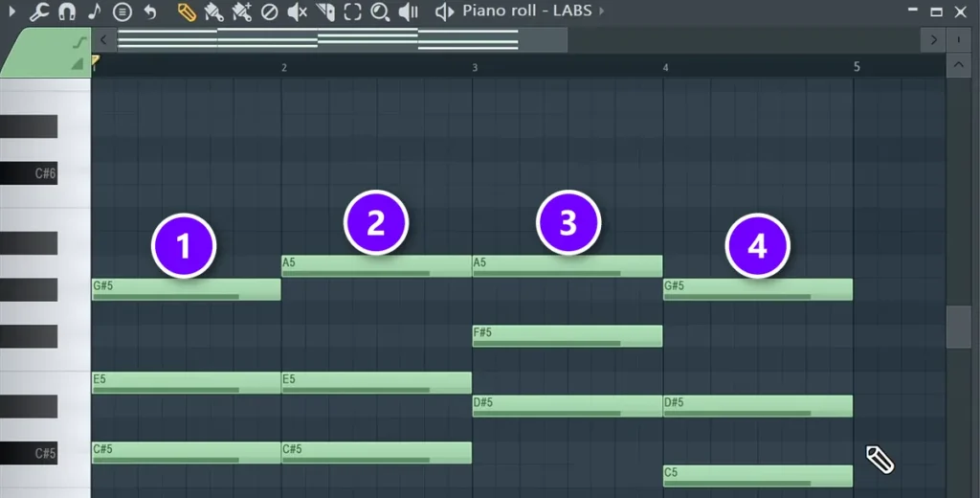980x498 pixels.
Task: Click the small button right of overview scroll arrow
Action: (959, 40)
